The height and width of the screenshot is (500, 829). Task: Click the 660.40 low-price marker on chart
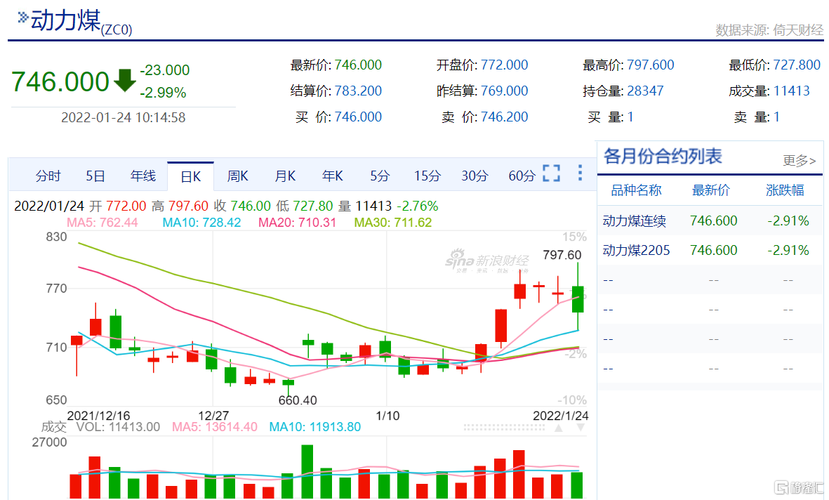coord(297,399)
